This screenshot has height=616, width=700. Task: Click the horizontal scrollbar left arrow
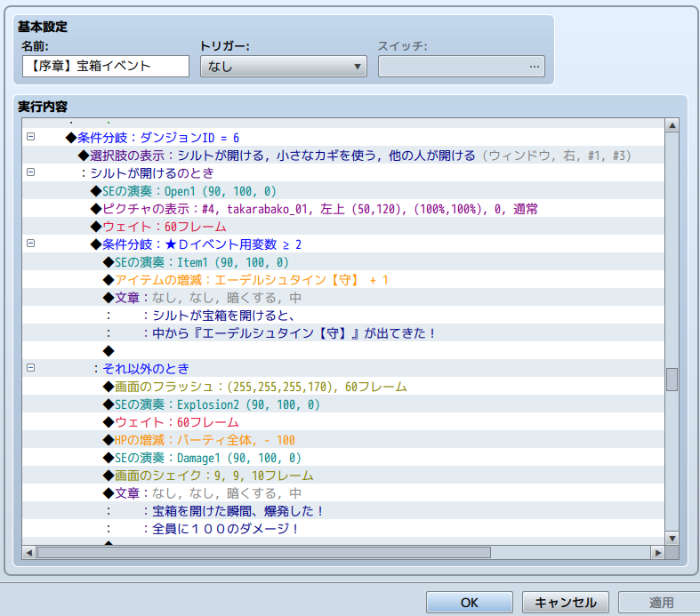[x=29, y=553]
